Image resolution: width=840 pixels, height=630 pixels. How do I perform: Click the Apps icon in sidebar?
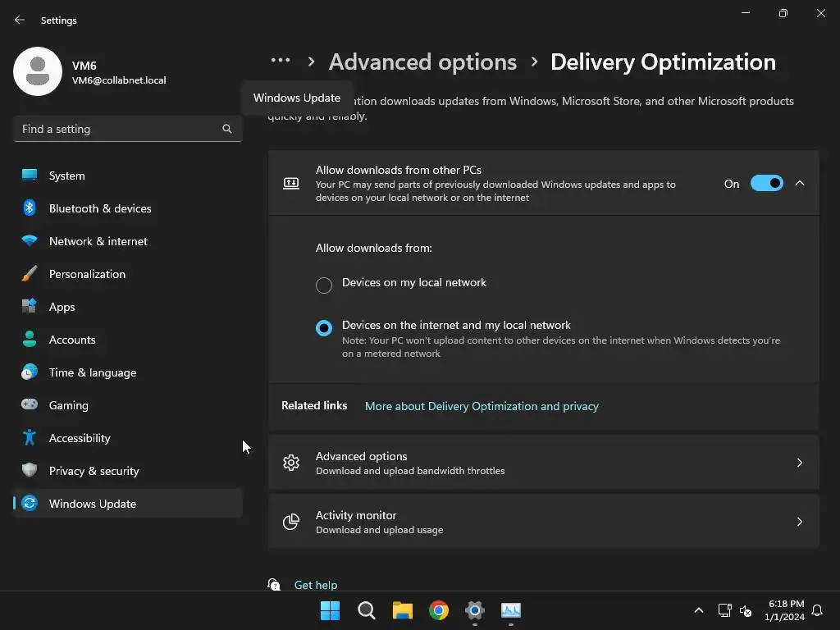(30, 307)
